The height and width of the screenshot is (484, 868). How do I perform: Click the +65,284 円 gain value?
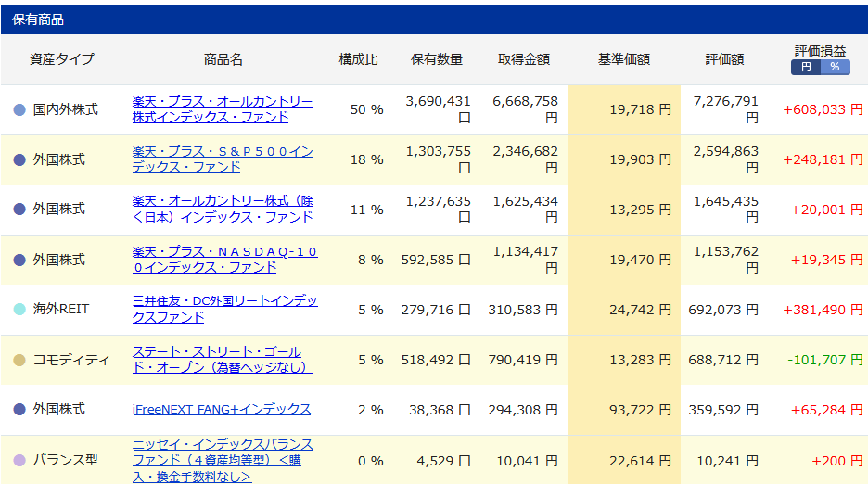click(826, 410)
